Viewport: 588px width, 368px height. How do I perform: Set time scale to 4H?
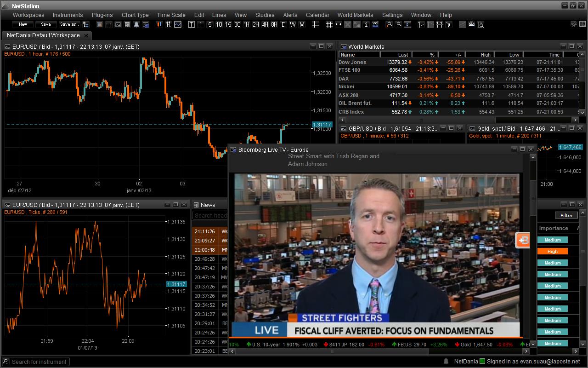pos(265,24)
